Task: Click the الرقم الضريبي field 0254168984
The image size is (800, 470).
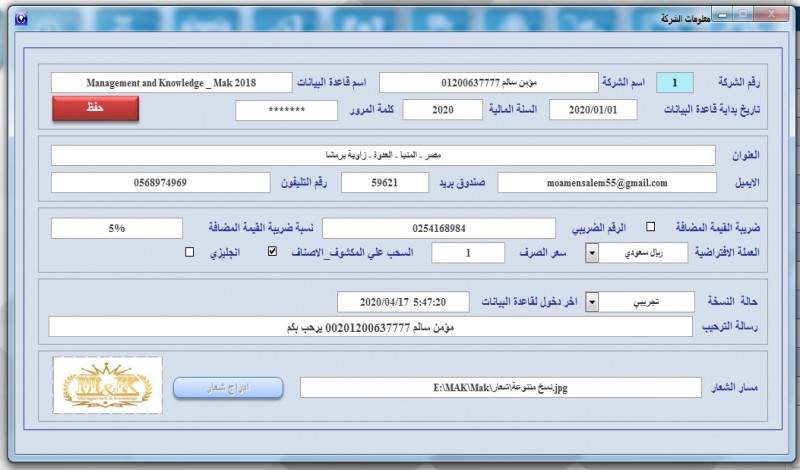Action: pos(439,228)
